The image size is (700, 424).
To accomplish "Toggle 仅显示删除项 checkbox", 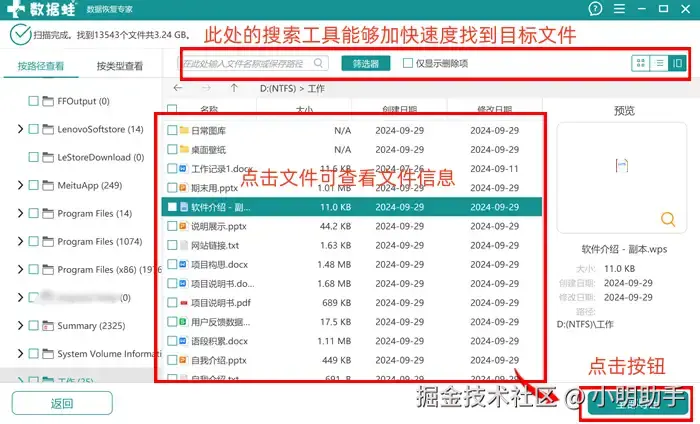I will click(x=408, y=63).
